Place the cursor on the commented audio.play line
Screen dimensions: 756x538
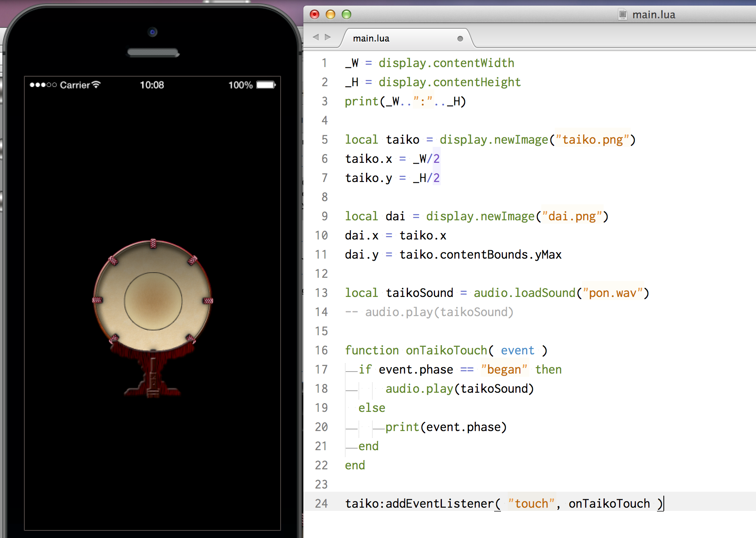coord(429,312)
